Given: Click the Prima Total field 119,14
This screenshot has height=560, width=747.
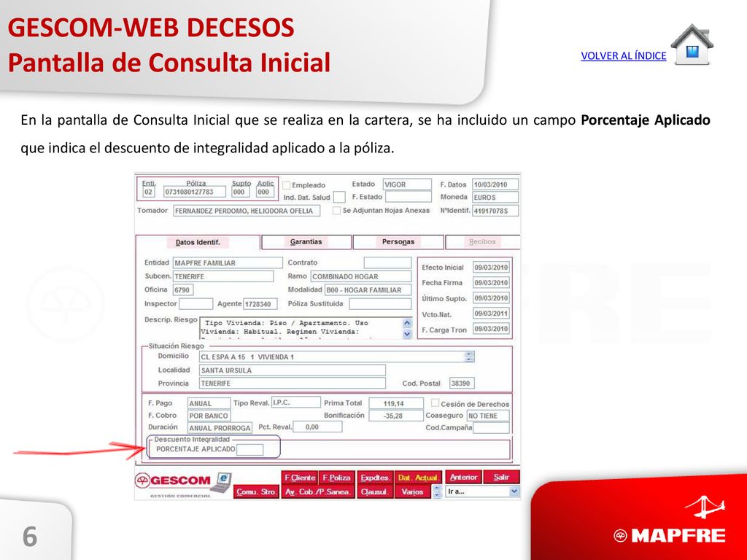Looking at the screenshot, I should click(396, 403).
